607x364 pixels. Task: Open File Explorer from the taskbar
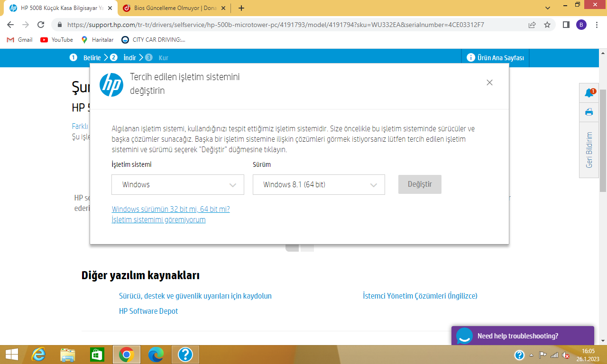[68, 355]
